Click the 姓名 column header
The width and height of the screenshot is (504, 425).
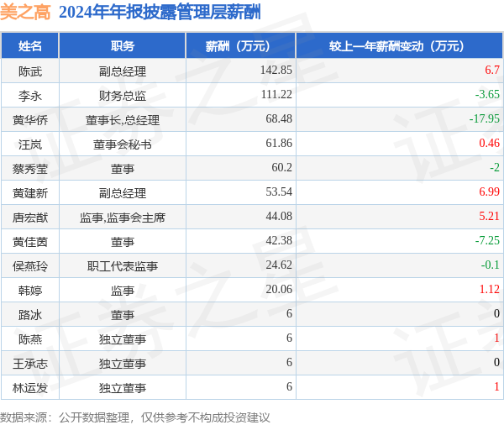30,46
